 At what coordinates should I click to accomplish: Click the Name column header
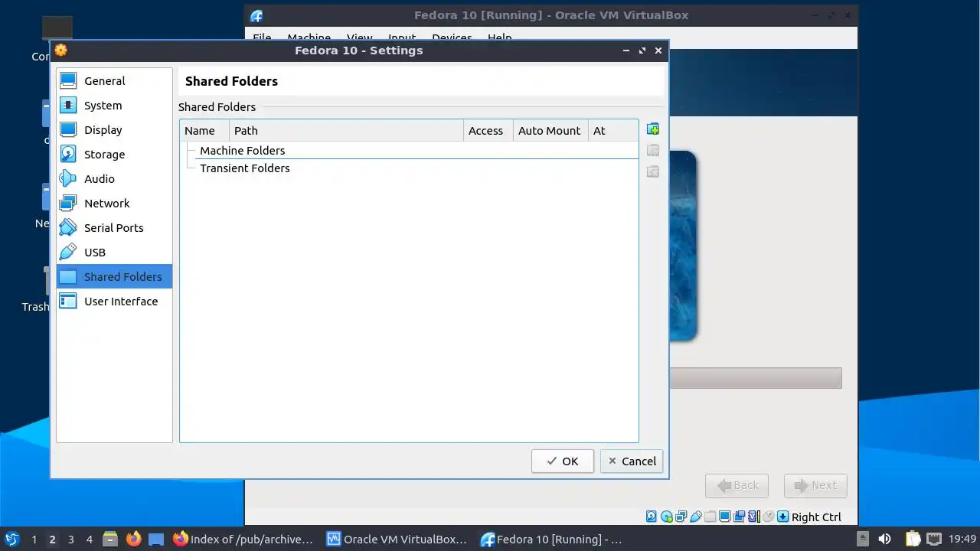[204, 131]
